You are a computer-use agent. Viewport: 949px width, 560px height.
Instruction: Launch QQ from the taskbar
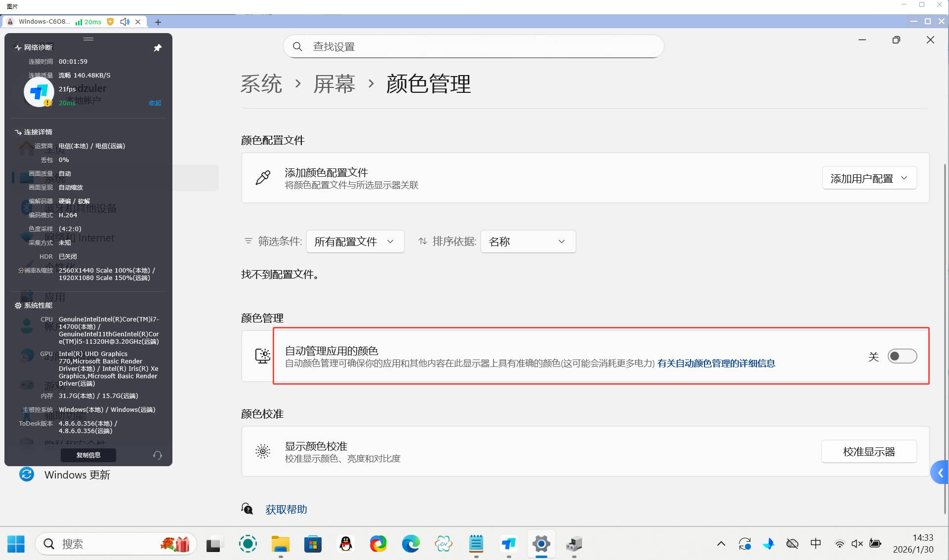345,544
